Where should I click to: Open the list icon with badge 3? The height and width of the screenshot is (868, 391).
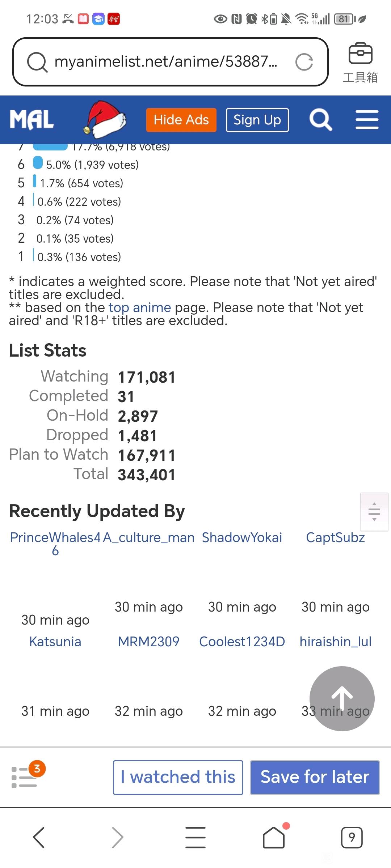coord(27,777)
